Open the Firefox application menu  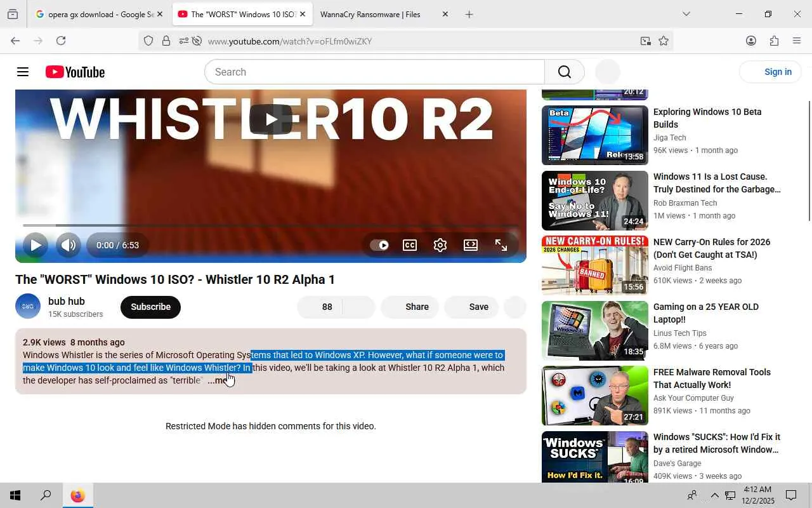pyautogui.click(x=797, y=41)
